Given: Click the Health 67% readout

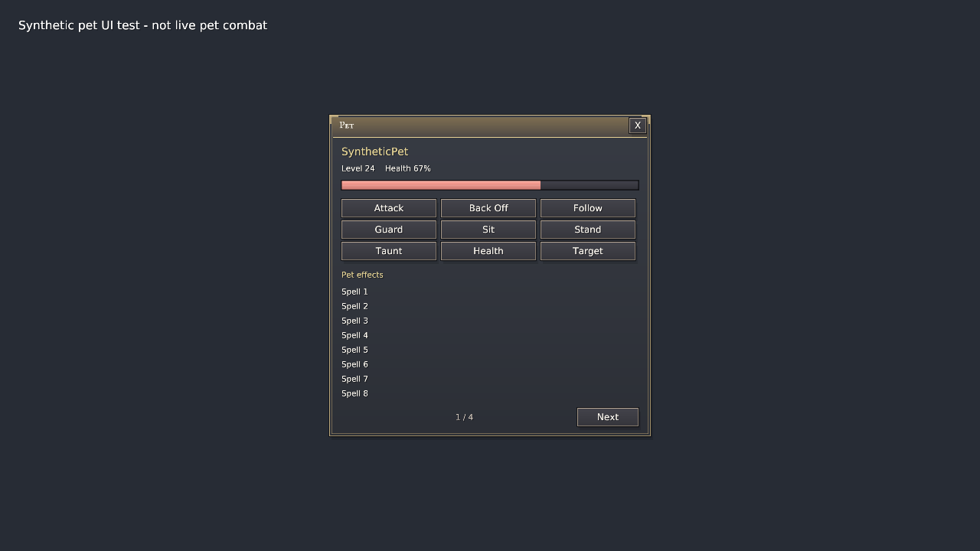Looking at the screenshot, I should click(x=408, y=168).
